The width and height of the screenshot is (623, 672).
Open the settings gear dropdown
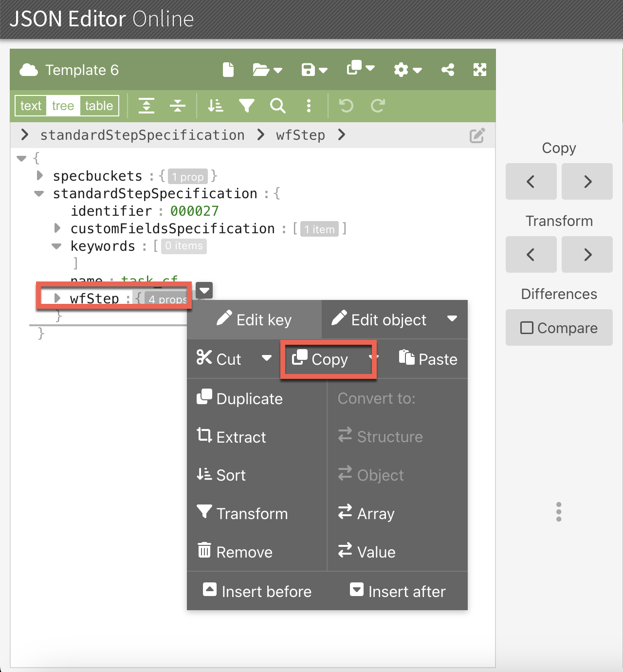pyautogui.click(x=407, y=70)
